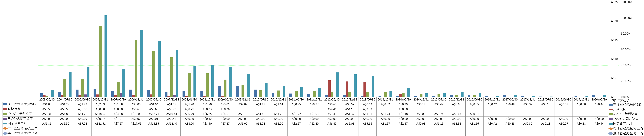Click the orange 有形固定資産/売上高 line marker in the left legend

(x=5, y=128)
